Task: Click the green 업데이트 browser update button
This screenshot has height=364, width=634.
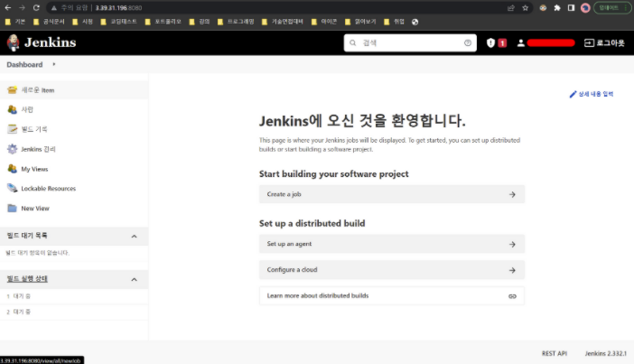Action: coord(612,8)
